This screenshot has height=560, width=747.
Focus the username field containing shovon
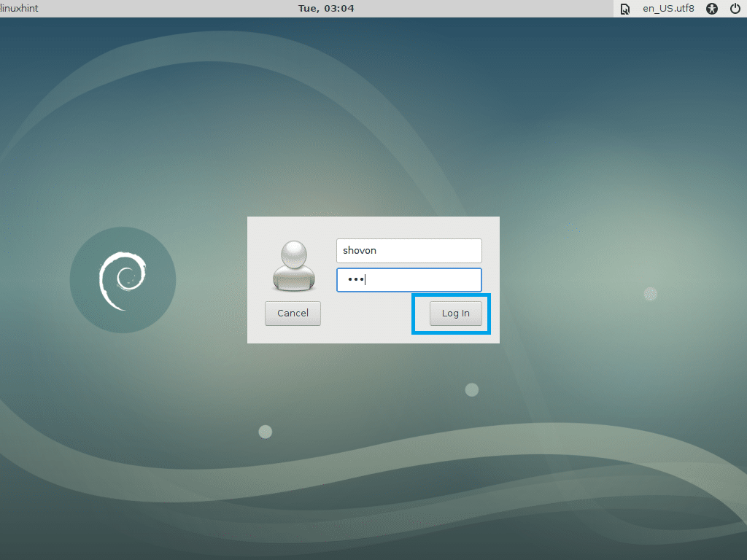point(409,251)
